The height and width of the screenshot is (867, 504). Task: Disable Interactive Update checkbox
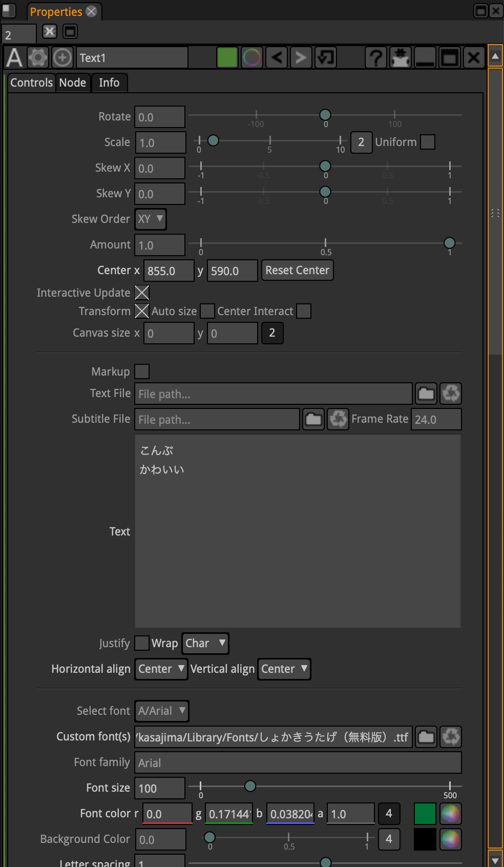pos(142,293)
